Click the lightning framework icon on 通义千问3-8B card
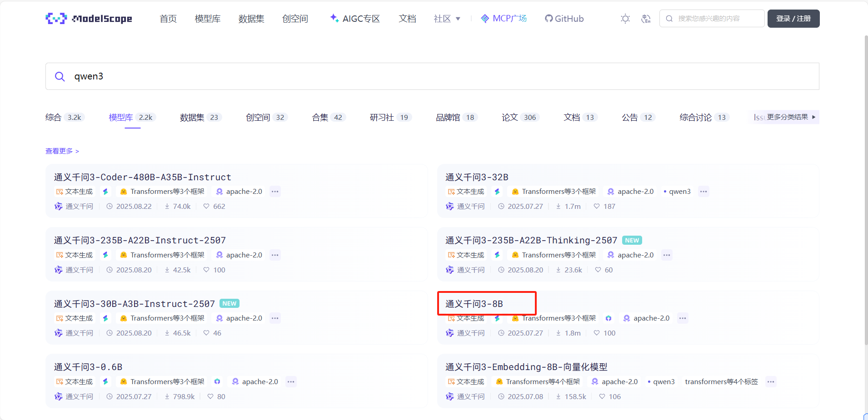 pos(497,318)
